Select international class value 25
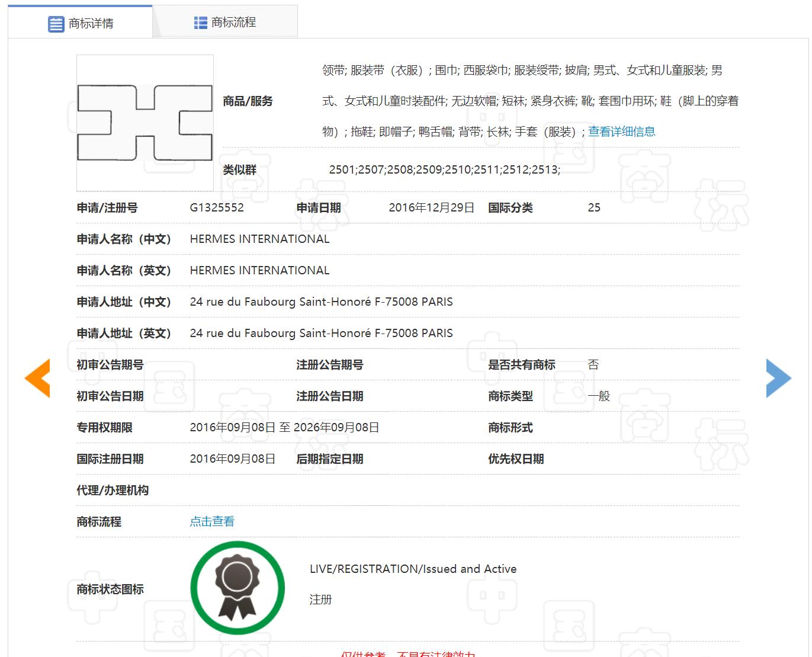 (x=594, y=207)
